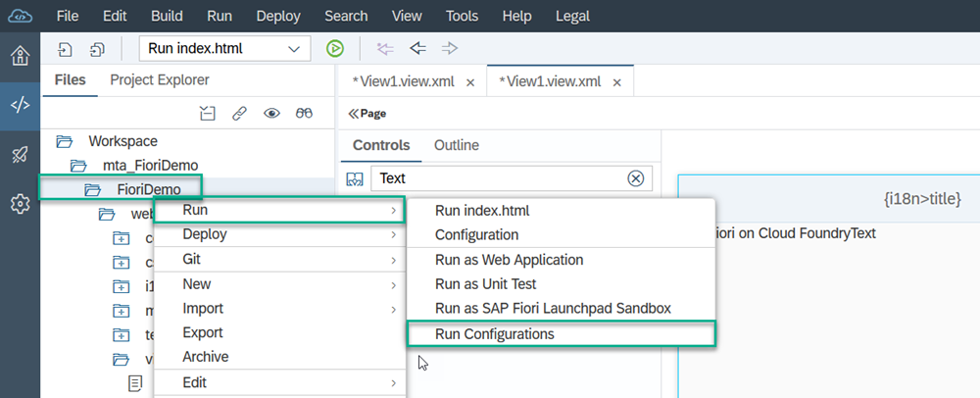Collapse the mta_FioriDemo folder
980x398 pixels.
click(x=78, y=166)
